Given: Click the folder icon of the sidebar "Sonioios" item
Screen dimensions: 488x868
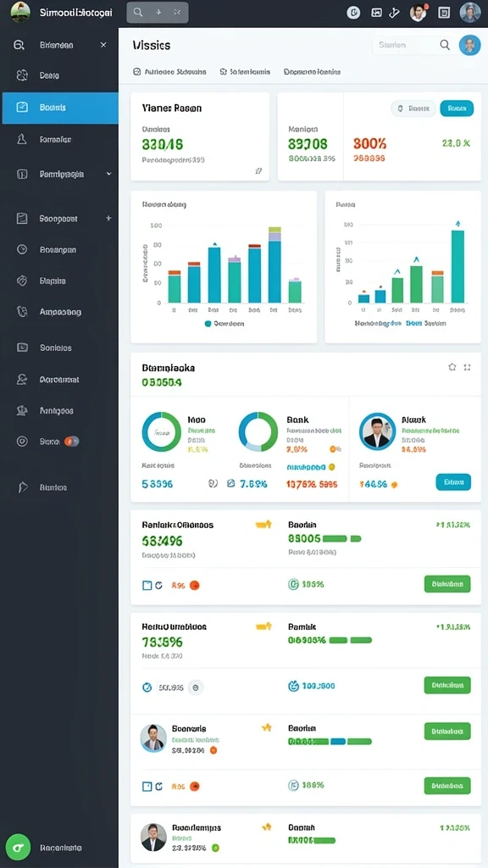Looking at the screenshot, I should click(x=22, y=348).
